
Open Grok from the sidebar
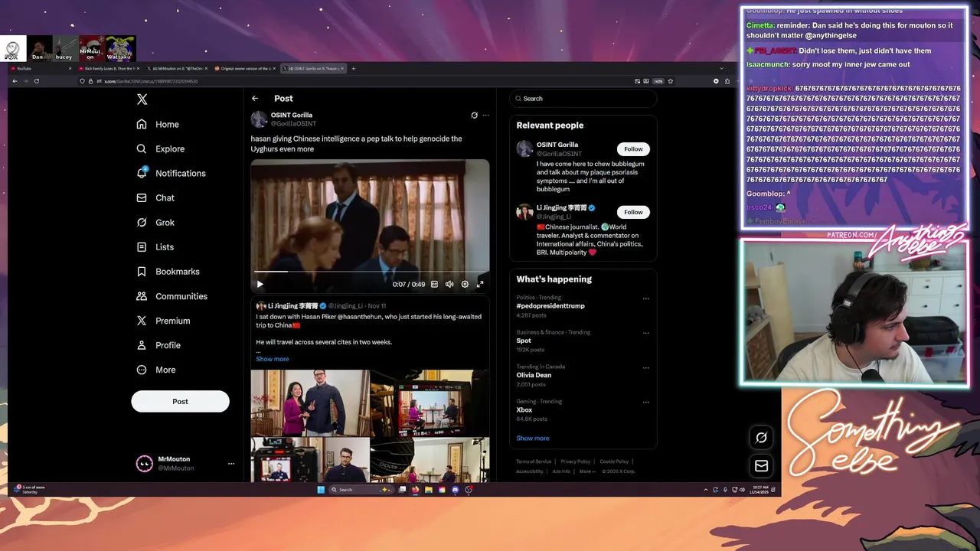[155, 222]
